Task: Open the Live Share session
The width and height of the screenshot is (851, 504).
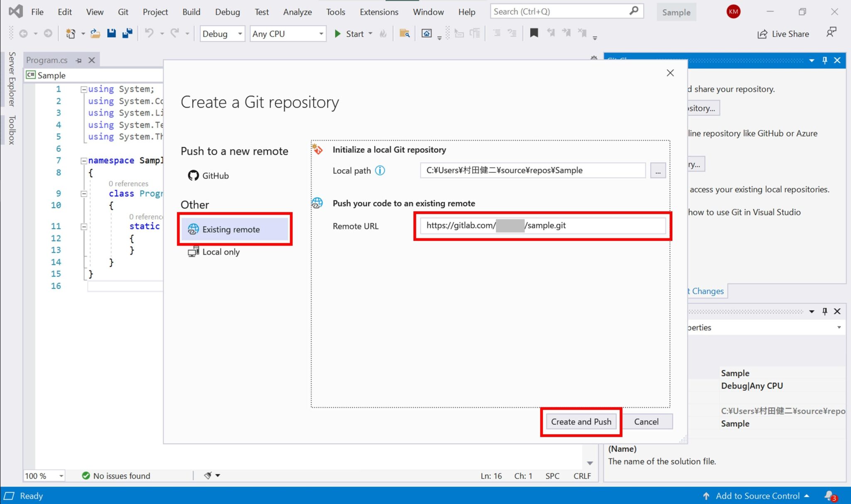Action: [x=783, y=34]
